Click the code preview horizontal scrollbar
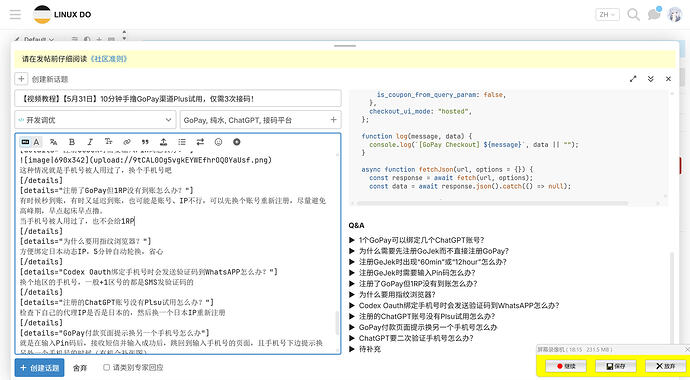Screen dimensions: 690x380 [492, 203]
